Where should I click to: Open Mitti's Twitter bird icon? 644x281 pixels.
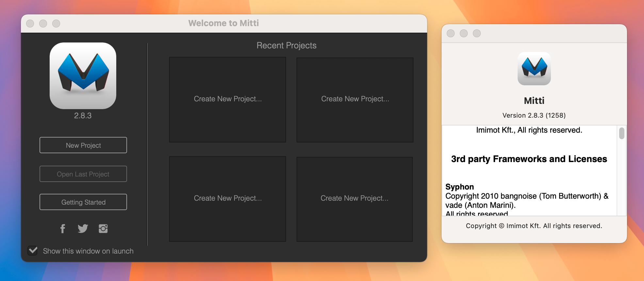click(x=83, y=229)
